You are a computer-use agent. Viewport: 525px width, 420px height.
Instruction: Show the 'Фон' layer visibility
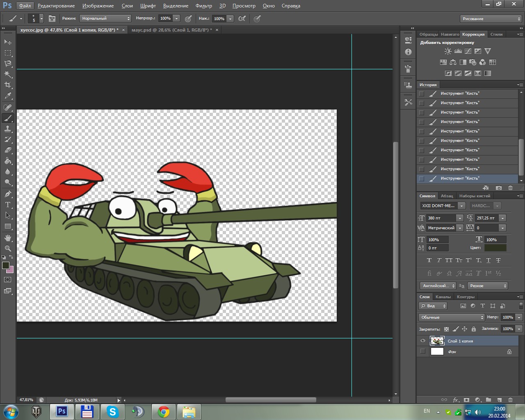point(423,352)
